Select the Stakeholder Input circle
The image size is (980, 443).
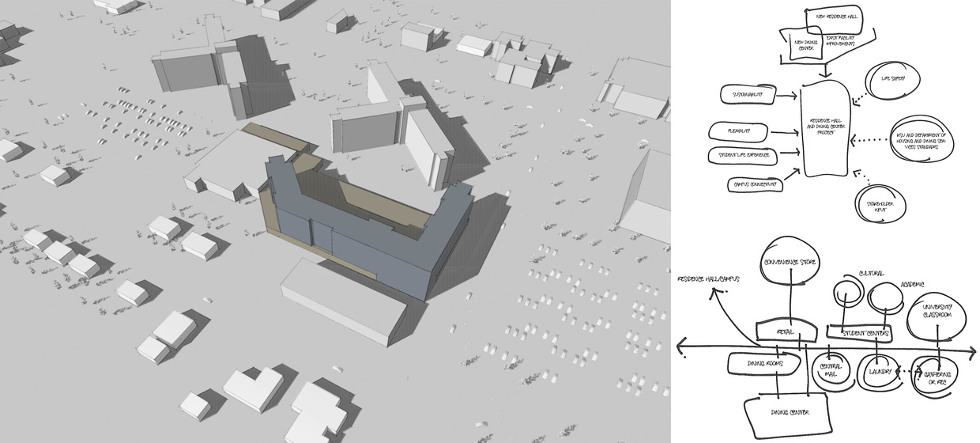(x=879, y=207)
